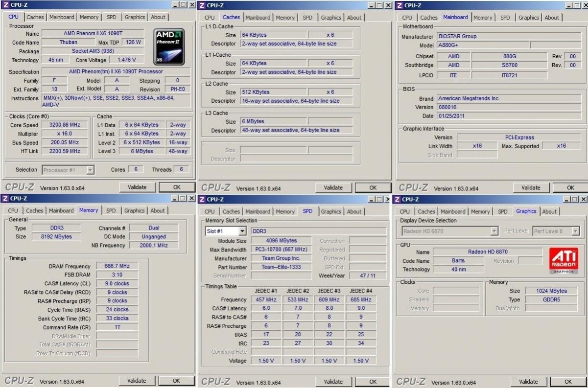This screenshot has width=588, height=388.
Task: Click the HT Link value 2200.59 MHz
Action: click(65, 151)
